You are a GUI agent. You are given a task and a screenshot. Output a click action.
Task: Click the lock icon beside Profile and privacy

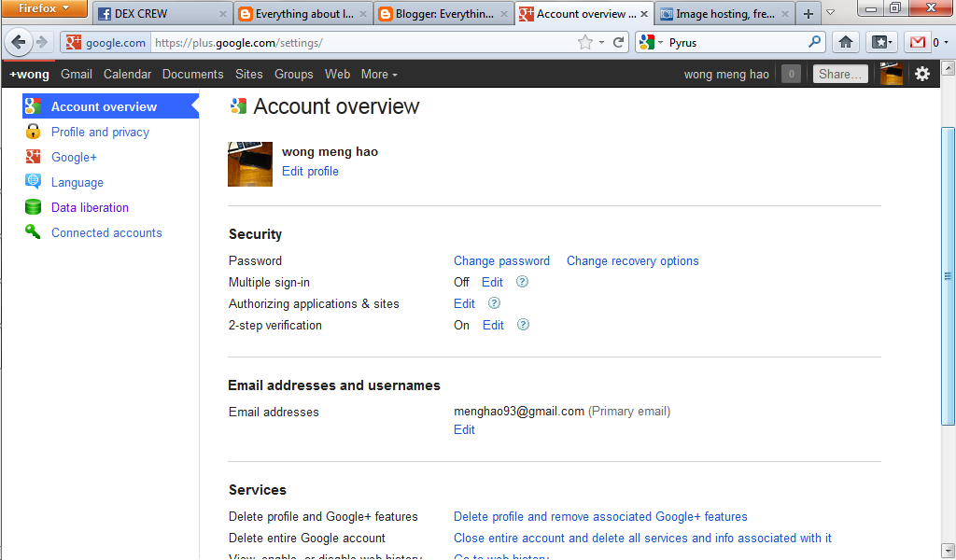(x=33, y=132)
